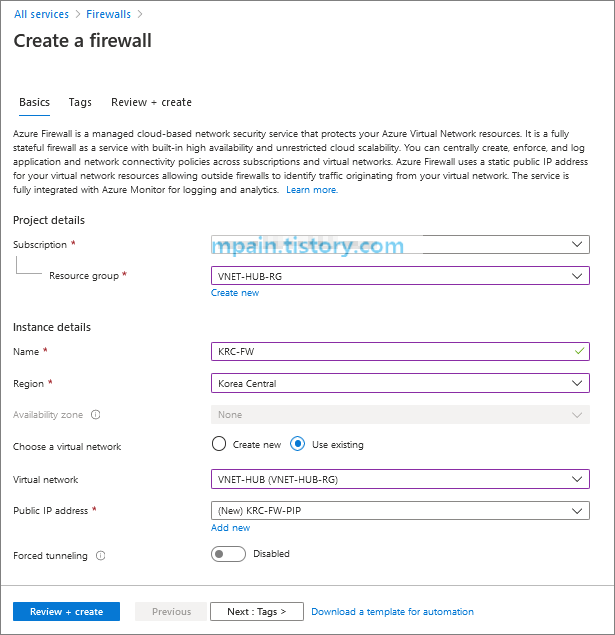This screenshot has width=615, height=635.
Task: Click the Forced tunneling info icon
Action: tap(100, 556)
